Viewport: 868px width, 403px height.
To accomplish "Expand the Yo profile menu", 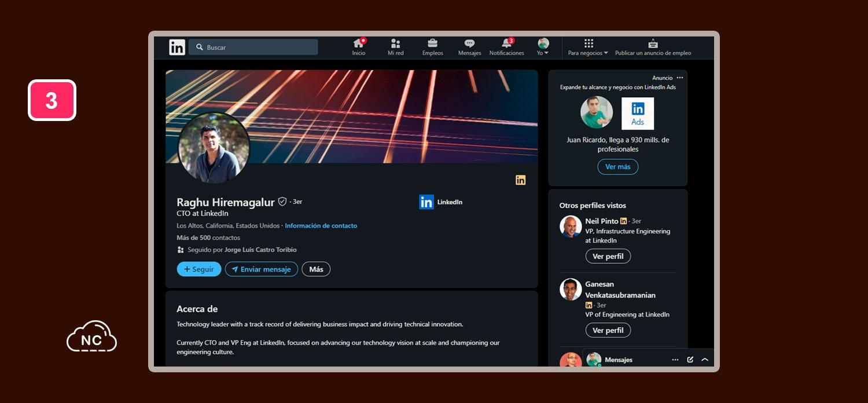I will [543, 47].
